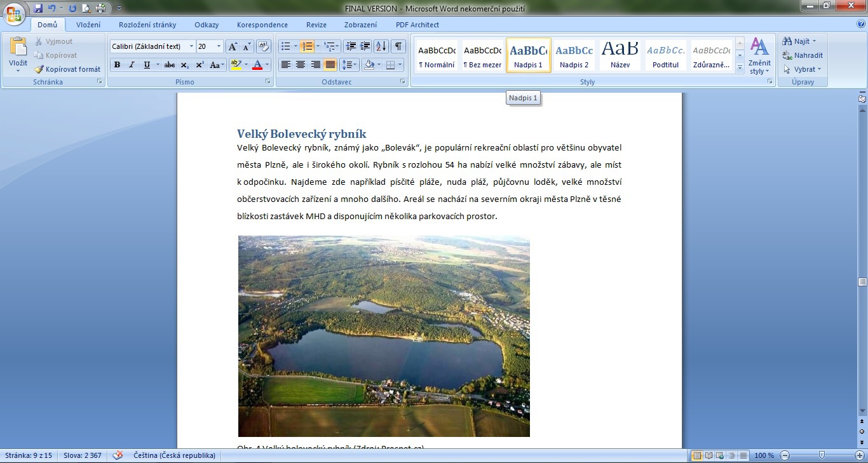The height and width of the screenshot is (463, 868).
Task: Open the Rozložení stránky tab
Action: pyautogui.click(x=147, y=25)
